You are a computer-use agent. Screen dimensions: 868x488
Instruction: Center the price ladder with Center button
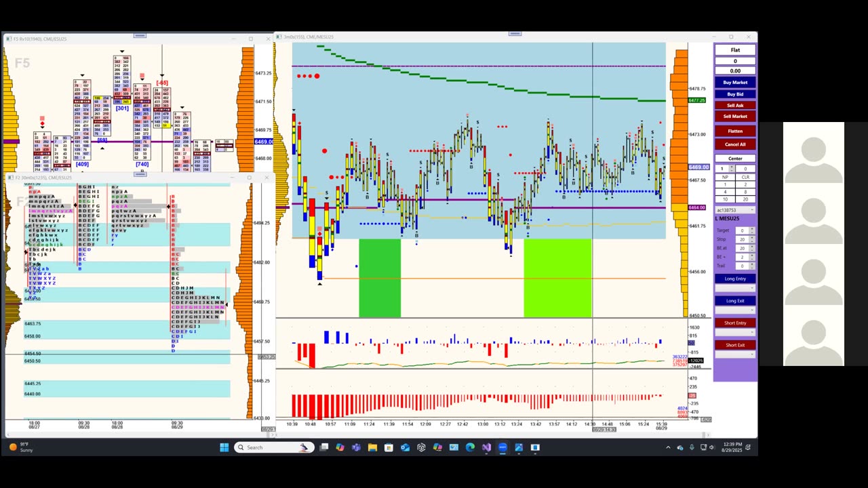(x=735, y=159)
